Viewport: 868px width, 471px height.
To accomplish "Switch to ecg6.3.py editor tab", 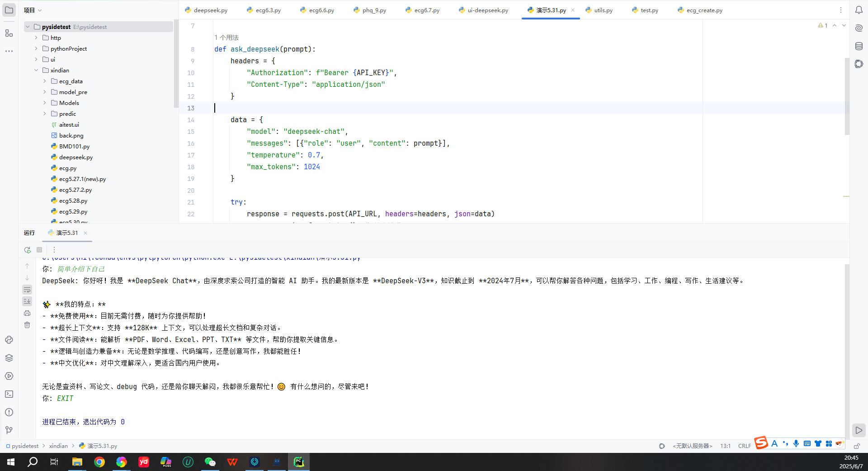I will (264, 10).
